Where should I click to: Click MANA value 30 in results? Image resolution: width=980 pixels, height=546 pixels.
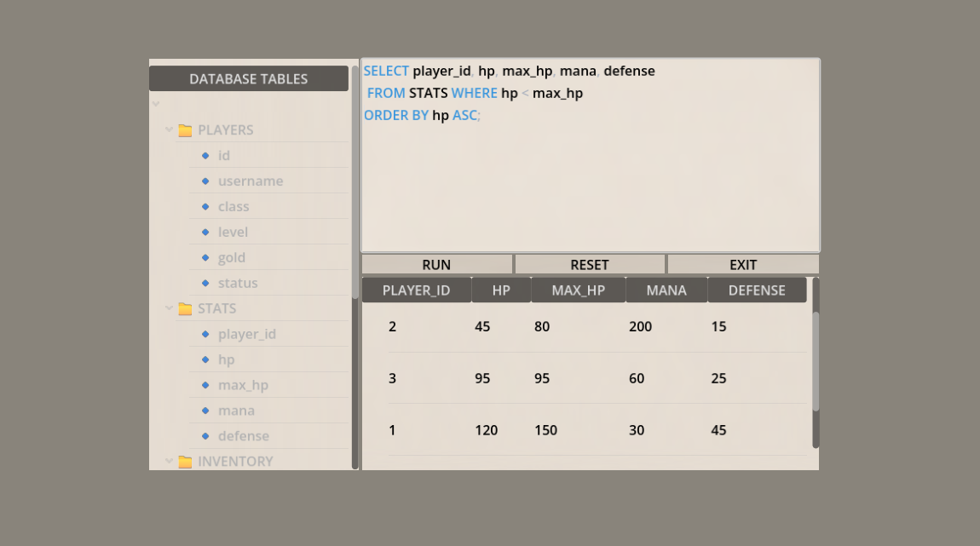point(637,430)
